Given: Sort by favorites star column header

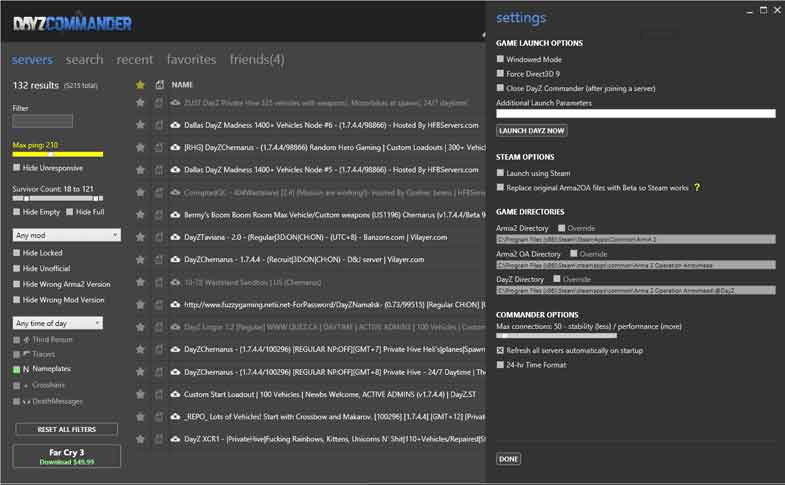Looking at the screenshot, I should 140,85.
